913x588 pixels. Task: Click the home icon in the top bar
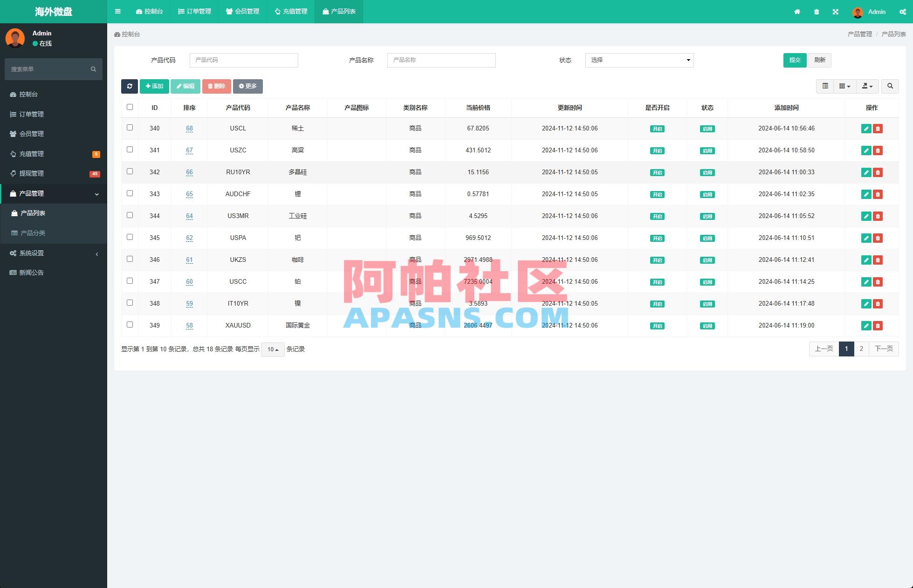(x=797, y=12)
